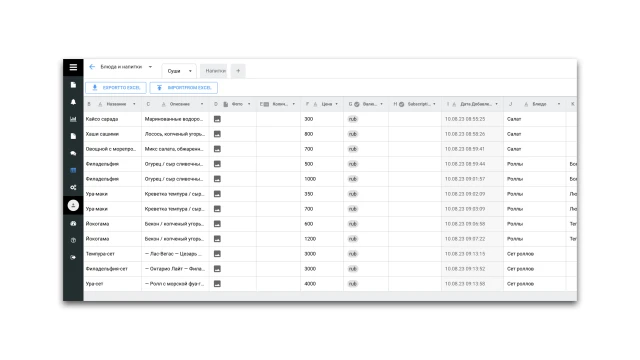
Task: Click the Export to Excel button
Action: (x=116, y=87)
